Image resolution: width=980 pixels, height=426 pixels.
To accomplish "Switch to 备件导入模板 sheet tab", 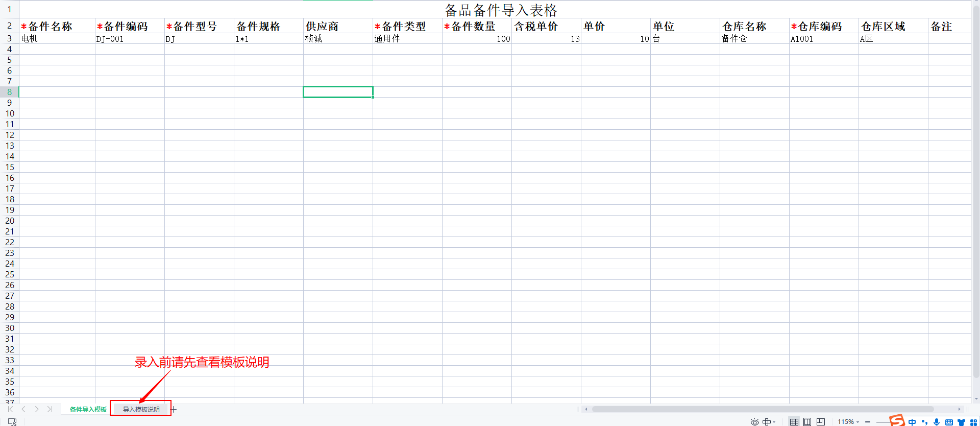I will (88, 409).
